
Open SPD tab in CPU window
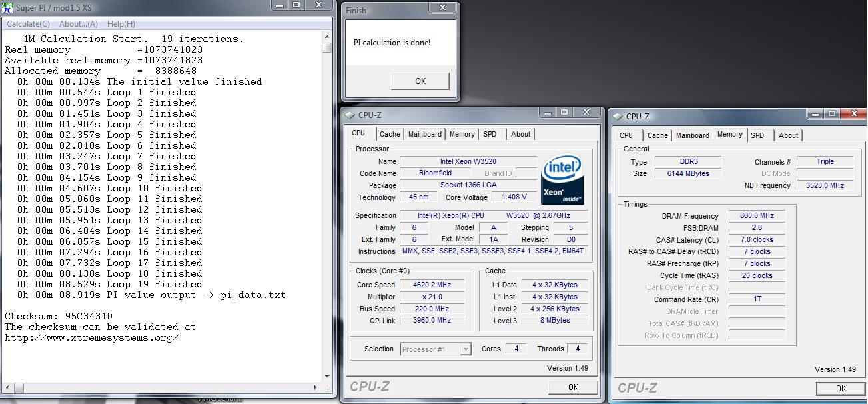(490, 134)
